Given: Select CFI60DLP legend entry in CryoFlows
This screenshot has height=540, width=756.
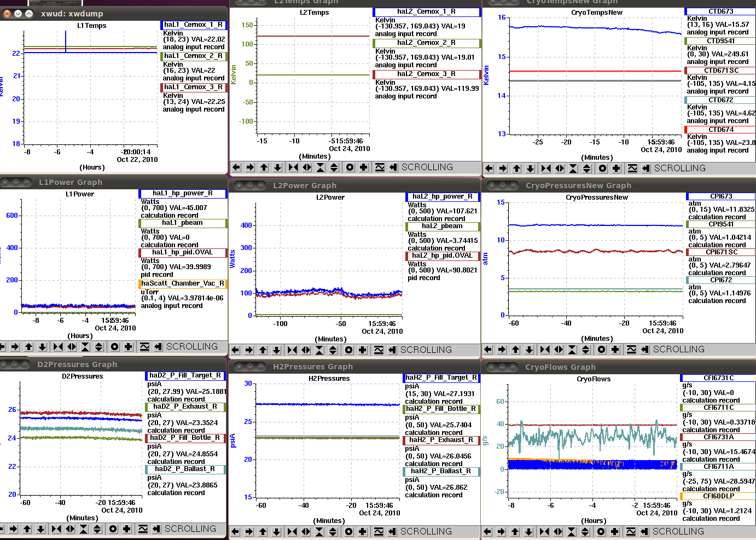Looking at the screenshot, I should 718,496.
